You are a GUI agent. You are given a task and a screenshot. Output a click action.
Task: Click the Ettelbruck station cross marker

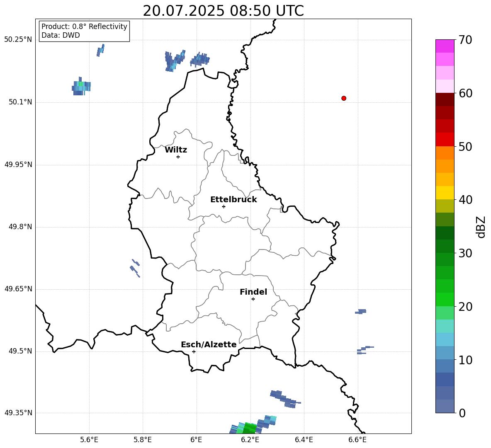click(224, 206)
